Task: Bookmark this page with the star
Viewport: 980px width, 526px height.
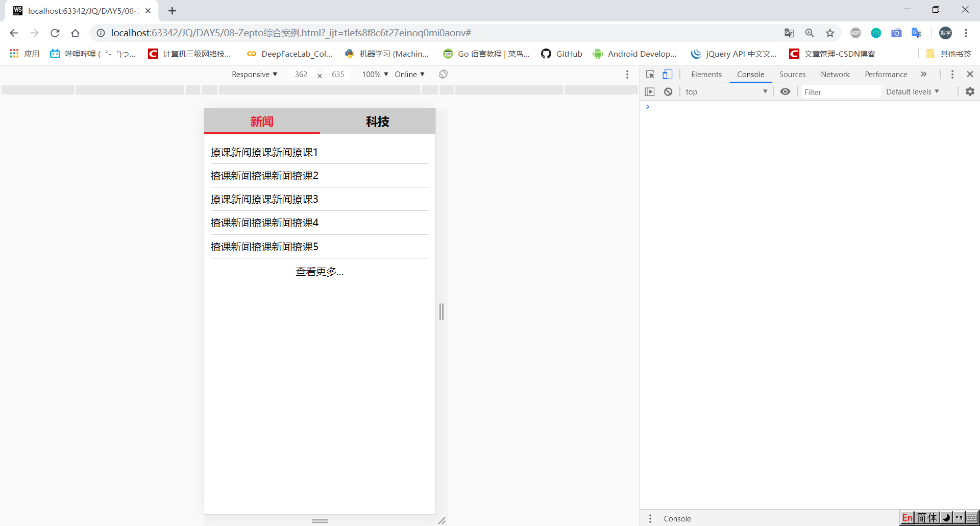Action: (830, 33)
